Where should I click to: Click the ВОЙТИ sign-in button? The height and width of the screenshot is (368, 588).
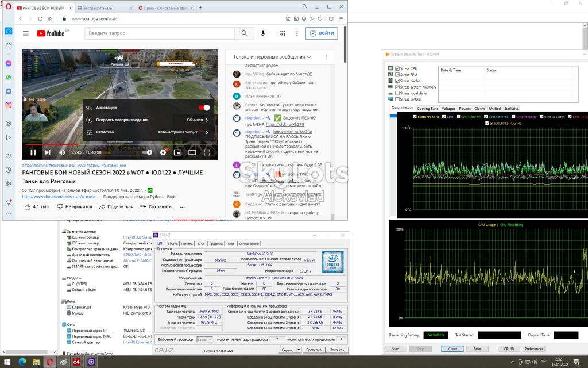click(322, 33)
